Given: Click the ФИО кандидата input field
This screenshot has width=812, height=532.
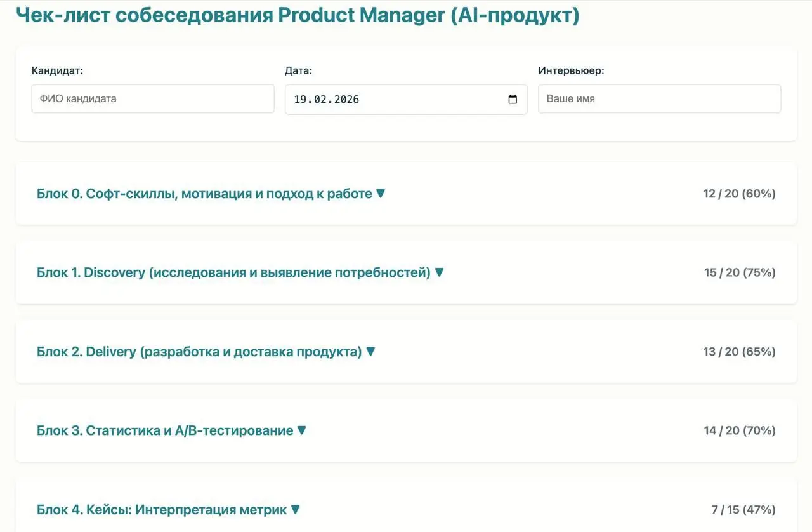Looking at the screenshot, I should coord(153,99).
